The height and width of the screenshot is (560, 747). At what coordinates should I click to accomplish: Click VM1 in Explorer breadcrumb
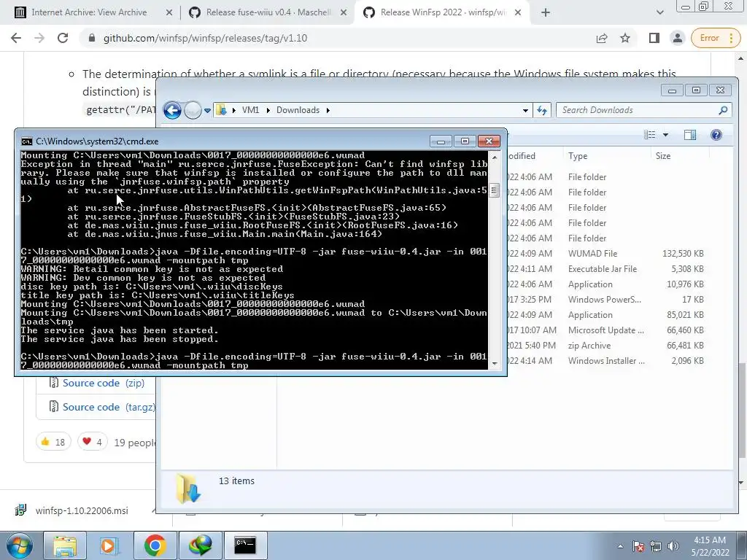(x=251, y=110)
